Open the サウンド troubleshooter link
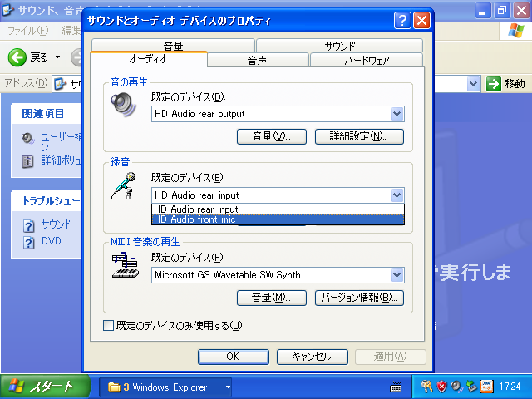 click(x=57, y=224)
